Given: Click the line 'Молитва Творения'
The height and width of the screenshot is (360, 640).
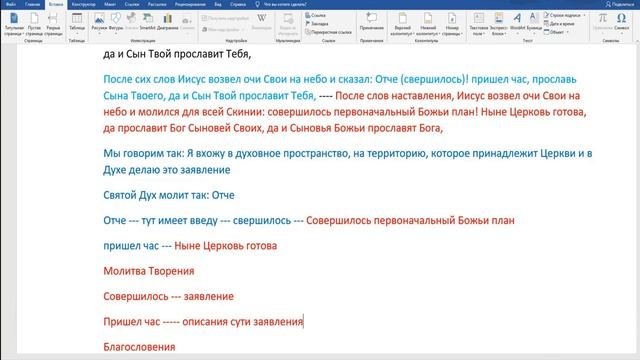Looking at the screenshot, I should click(149, 271).
